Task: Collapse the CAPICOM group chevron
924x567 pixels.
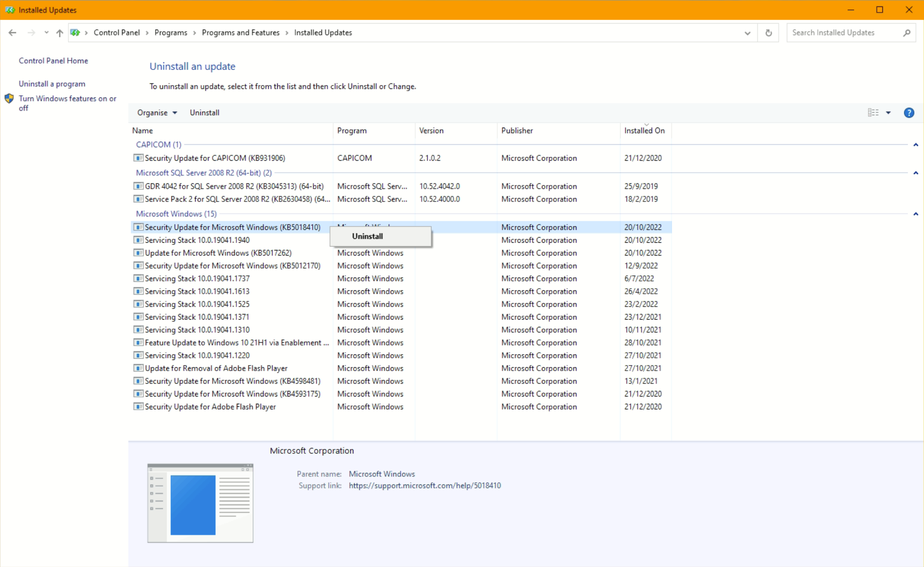Action: [915, 145]
